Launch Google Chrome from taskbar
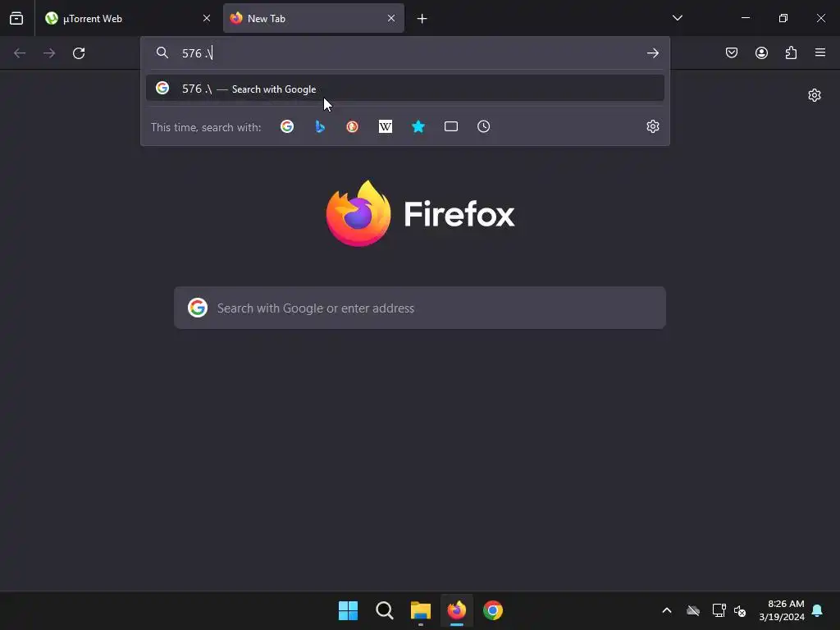The image size is (840, 630). point(493,610)
